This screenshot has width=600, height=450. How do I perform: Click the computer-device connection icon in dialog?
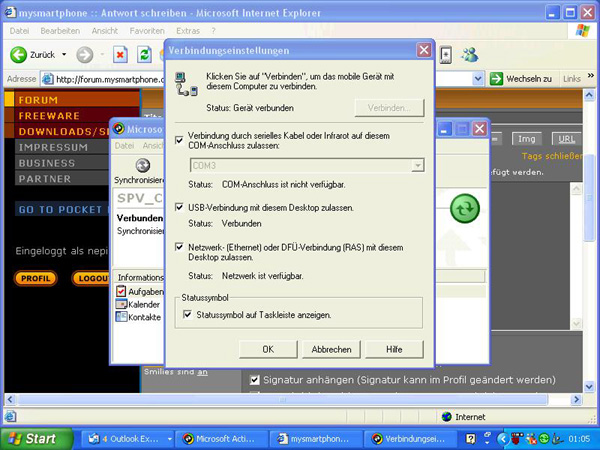pos(186,84)
